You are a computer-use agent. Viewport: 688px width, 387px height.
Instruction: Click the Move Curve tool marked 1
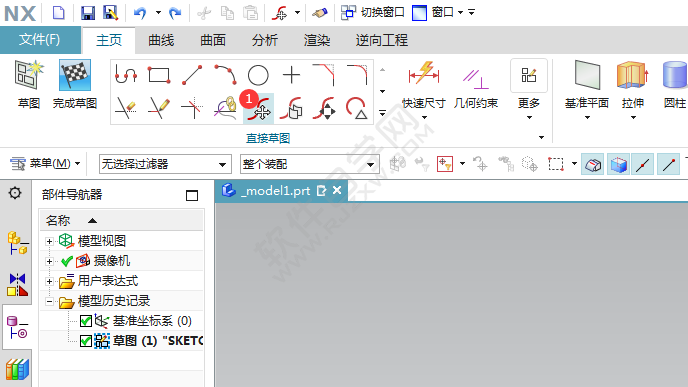259,108
